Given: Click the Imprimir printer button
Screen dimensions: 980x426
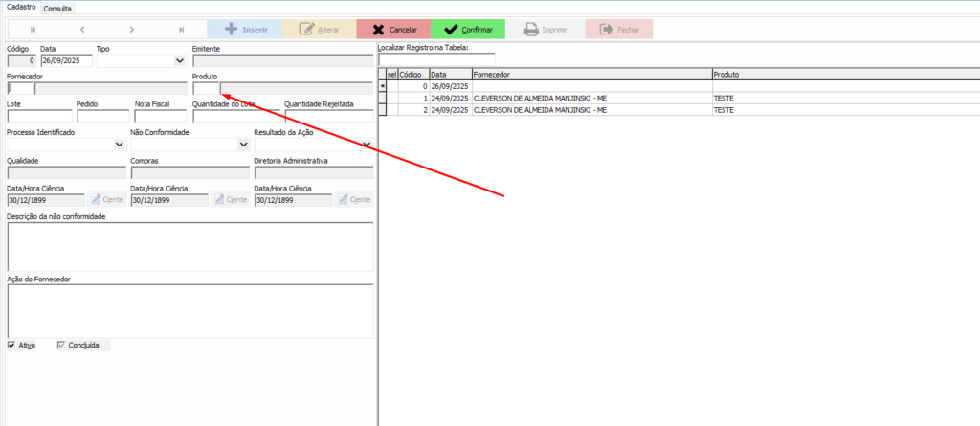Looking at the screenshot, I should (x=541, y=30).
